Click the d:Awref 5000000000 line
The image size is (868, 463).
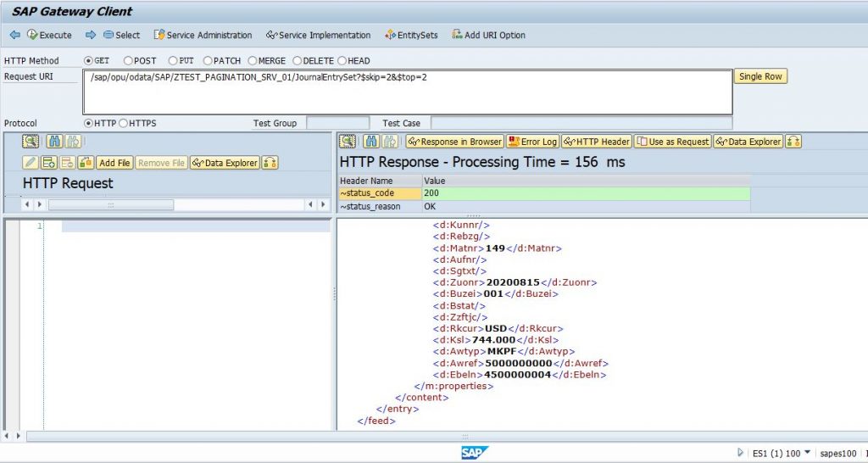point(520,363)
